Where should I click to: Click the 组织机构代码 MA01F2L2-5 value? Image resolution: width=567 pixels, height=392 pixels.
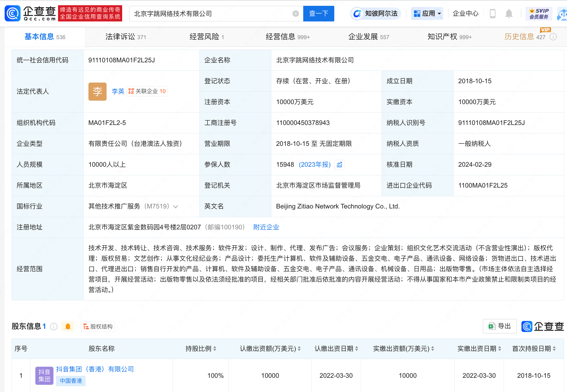[x=107, y=123]
